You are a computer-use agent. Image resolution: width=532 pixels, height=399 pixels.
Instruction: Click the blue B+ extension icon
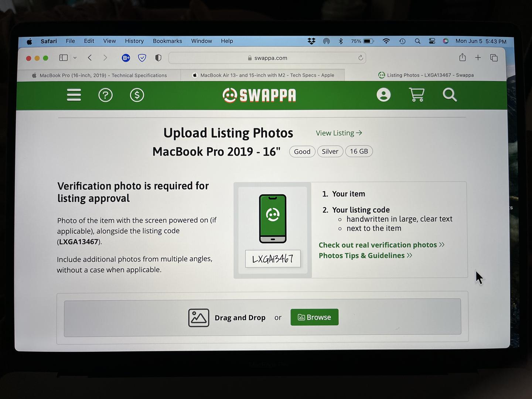coord(126,58)
